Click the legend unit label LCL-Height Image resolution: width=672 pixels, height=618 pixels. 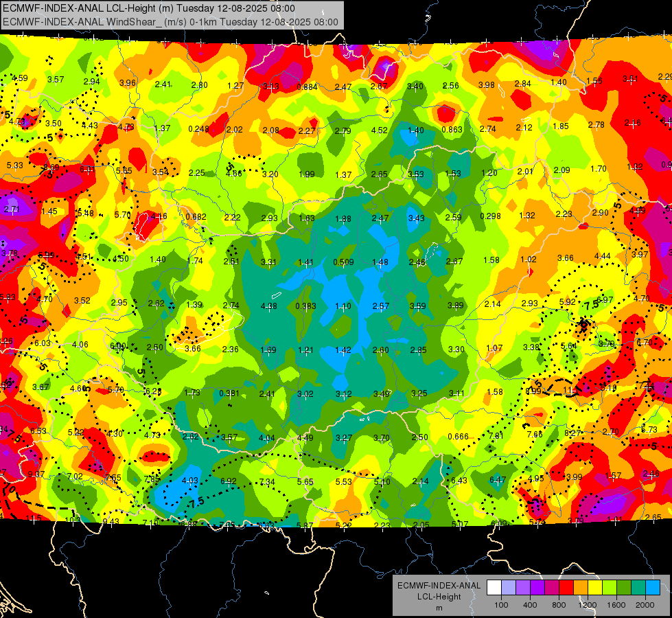tap(439, 597)
